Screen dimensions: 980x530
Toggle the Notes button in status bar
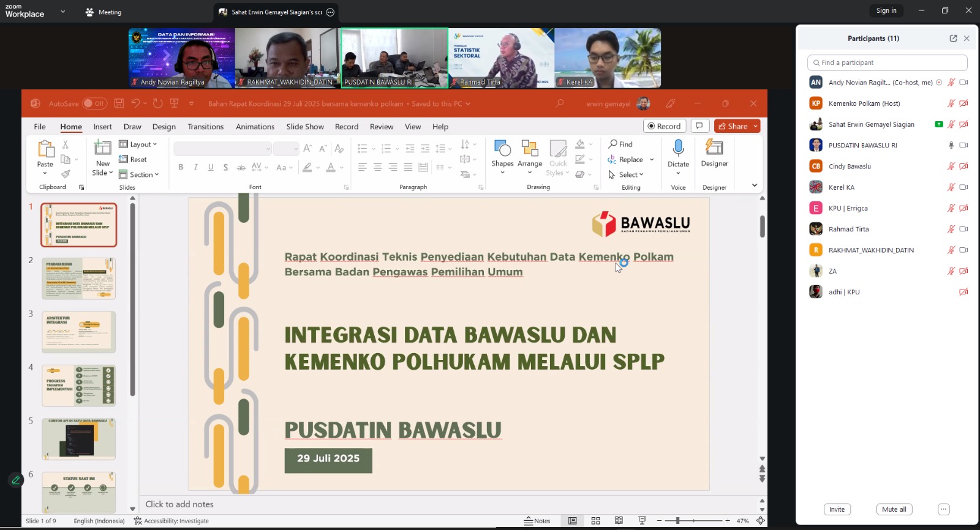pos(537,521)
